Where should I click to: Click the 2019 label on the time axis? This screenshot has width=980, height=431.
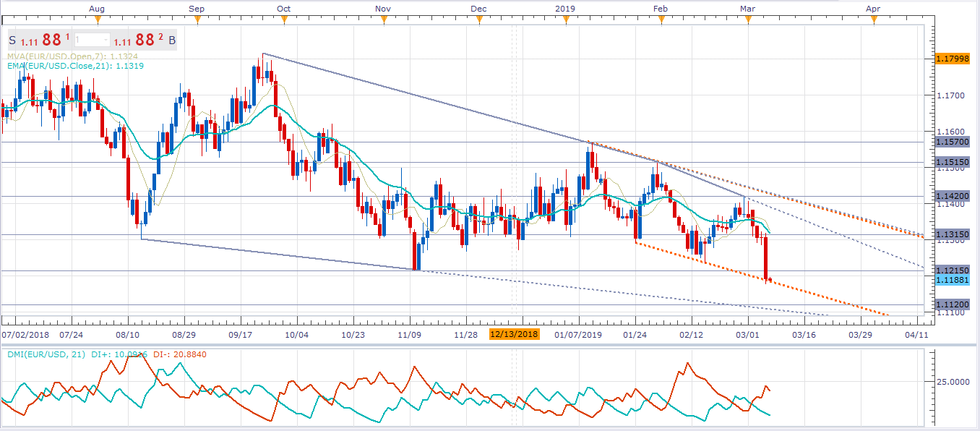pos(564,9)
